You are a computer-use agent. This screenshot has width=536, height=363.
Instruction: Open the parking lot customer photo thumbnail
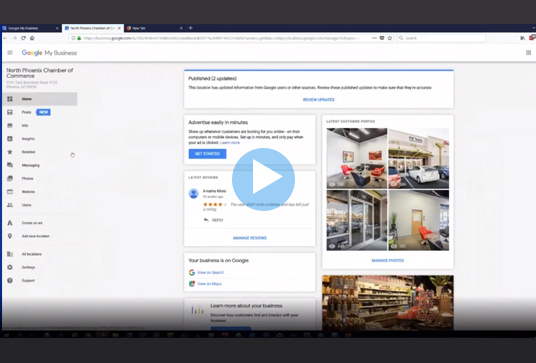click(x=419, y=158)
